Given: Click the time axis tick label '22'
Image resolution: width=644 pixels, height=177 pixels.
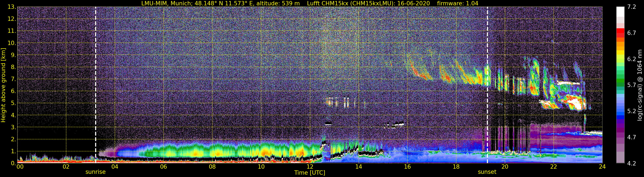Looking at the screenshot, I should 554,167.
